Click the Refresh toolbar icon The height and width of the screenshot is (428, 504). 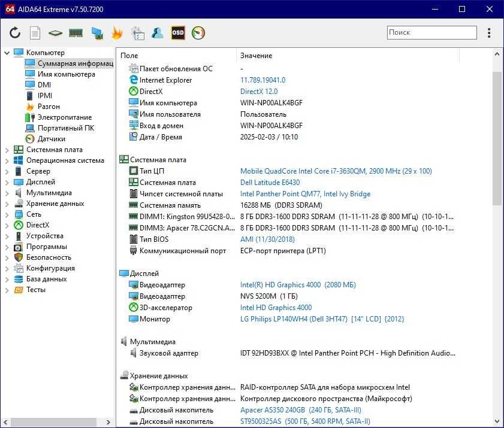pyautogui.click(x=15, y=33)
